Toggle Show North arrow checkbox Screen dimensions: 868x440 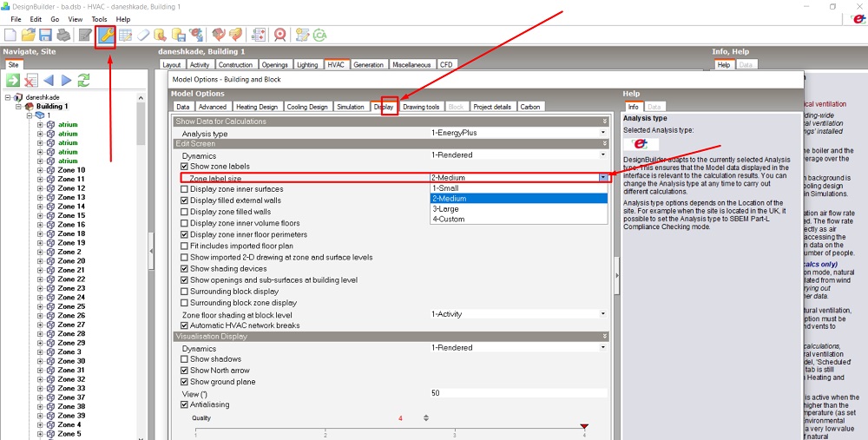coord(185,371)
